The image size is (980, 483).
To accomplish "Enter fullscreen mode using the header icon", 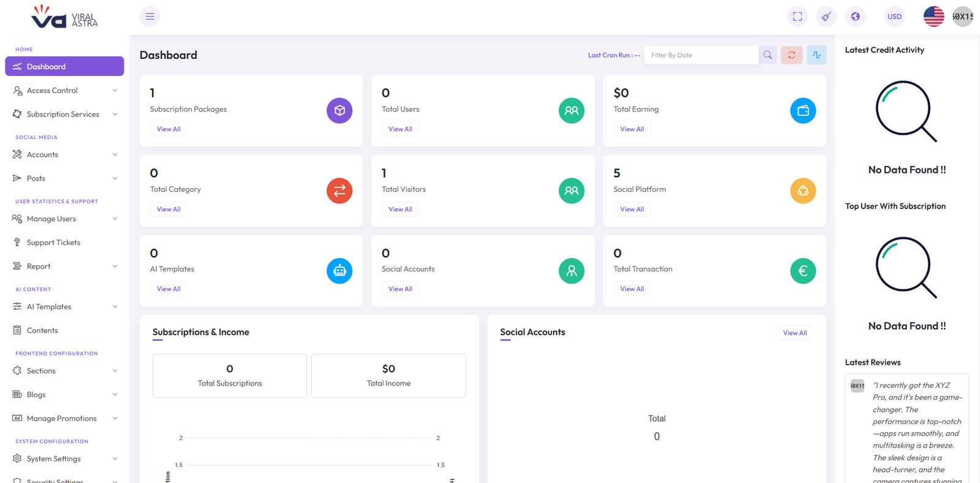I will point(797,17).
